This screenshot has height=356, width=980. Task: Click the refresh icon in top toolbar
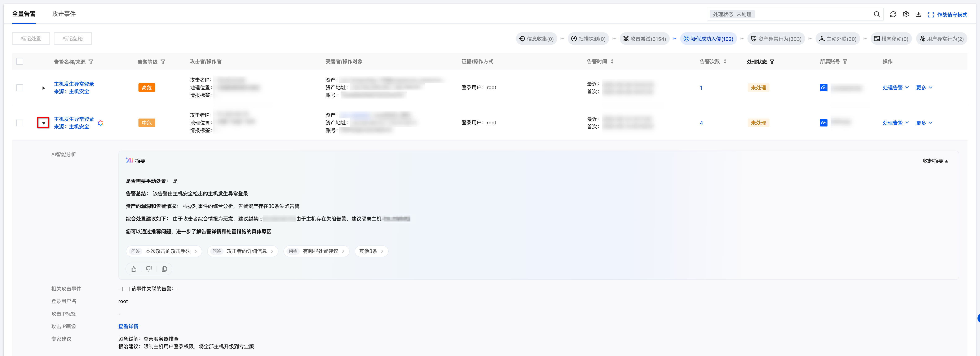pyautogui.click(x=893, y=14)
